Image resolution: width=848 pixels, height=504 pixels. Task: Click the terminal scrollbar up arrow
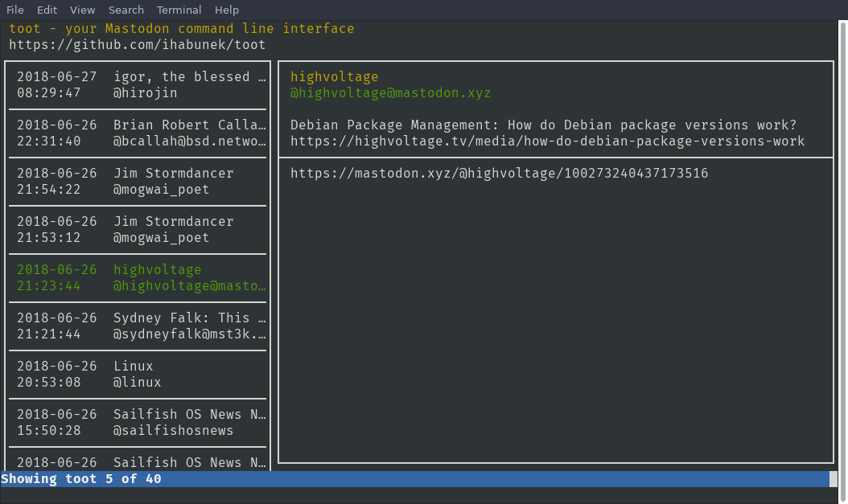click(842, 27)
